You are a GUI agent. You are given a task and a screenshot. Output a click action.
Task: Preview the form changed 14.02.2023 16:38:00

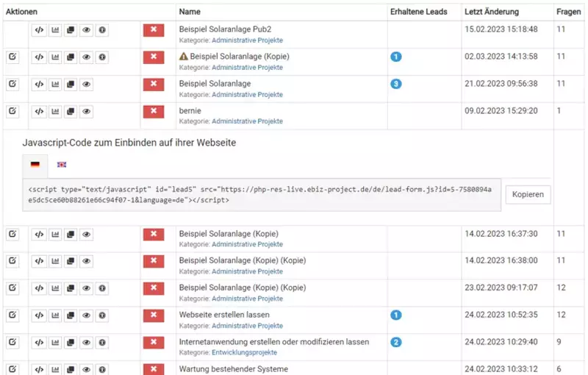[x=86, y=261]
